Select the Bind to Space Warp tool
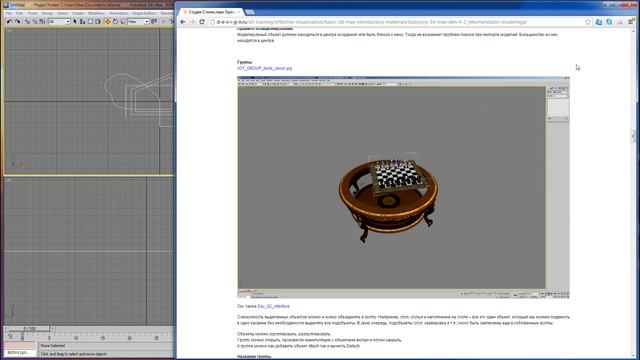 (42, 22)
